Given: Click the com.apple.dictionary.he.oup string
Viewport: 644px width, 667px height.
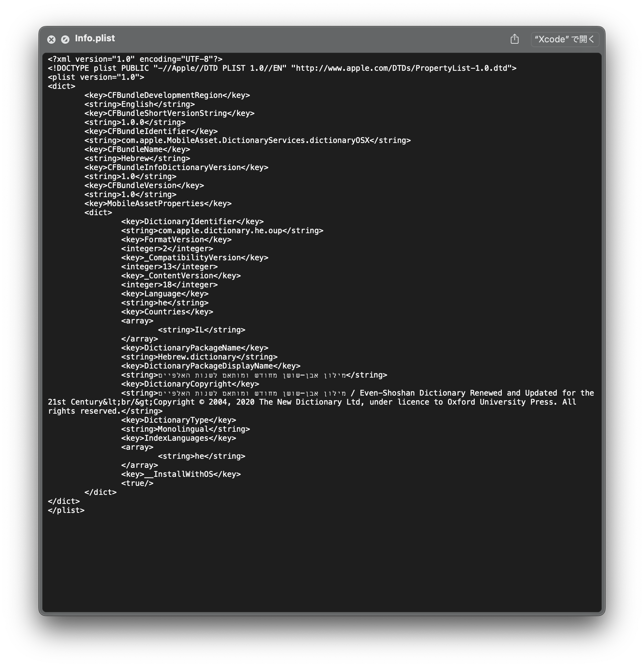Looking at the screenshot, I should tap(222, 230).
